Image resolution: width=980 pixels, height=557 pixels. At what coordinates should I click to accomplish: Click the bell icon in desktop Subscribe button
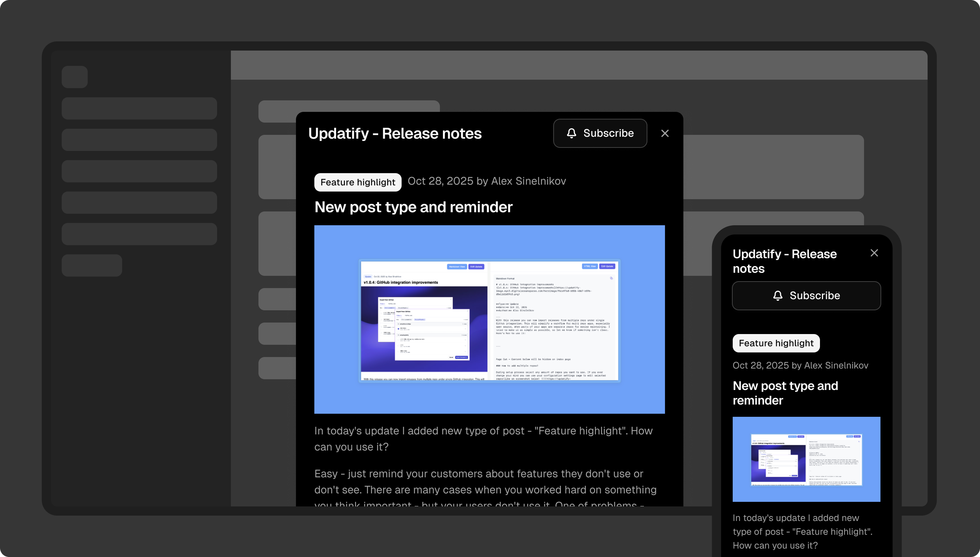(x=571, y=133)
